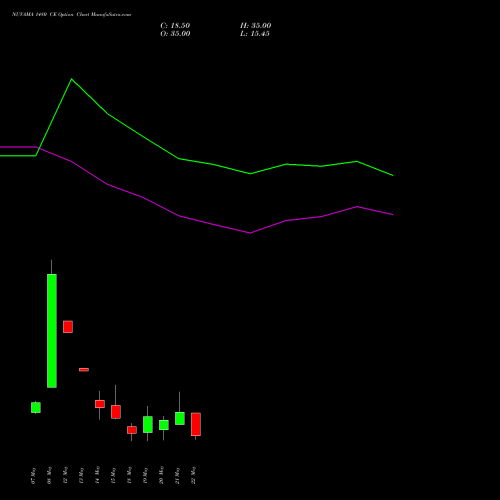Screen dimensions: 500x500
Task: Select the tall green candle for 08 May
Action: click(52, 331)
